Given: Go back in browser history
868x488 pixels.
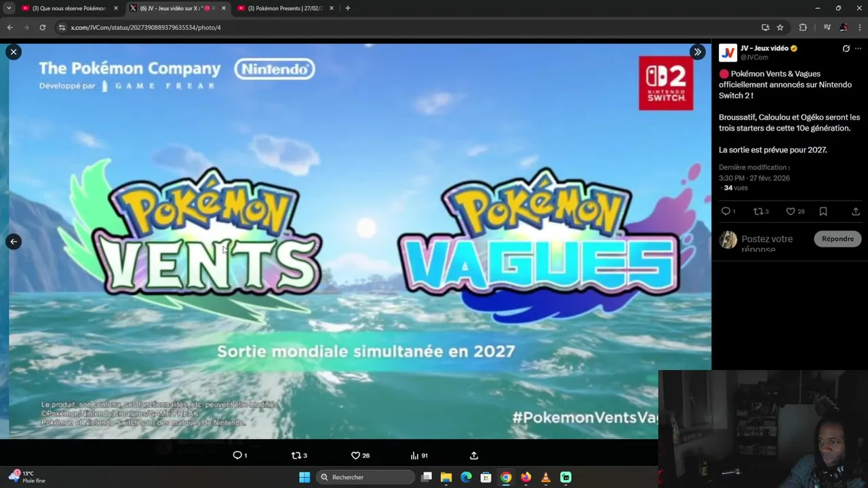Looking at the screenshot, I should pos(9,27).
